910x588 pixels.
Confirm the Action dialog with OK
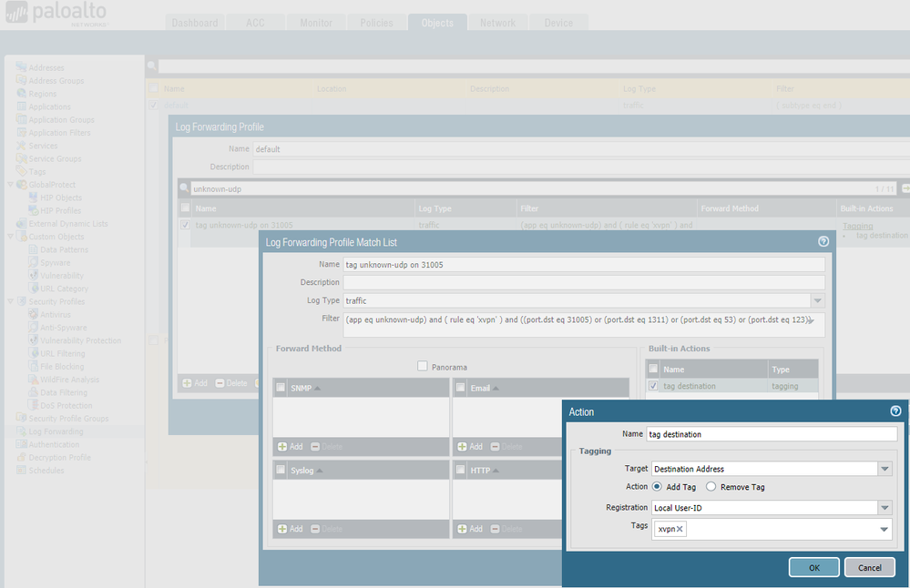(814, 567)
